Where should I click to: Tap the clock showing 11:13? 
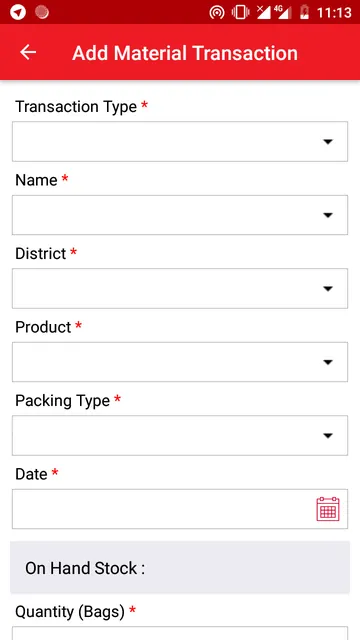(x=334, y=13)
